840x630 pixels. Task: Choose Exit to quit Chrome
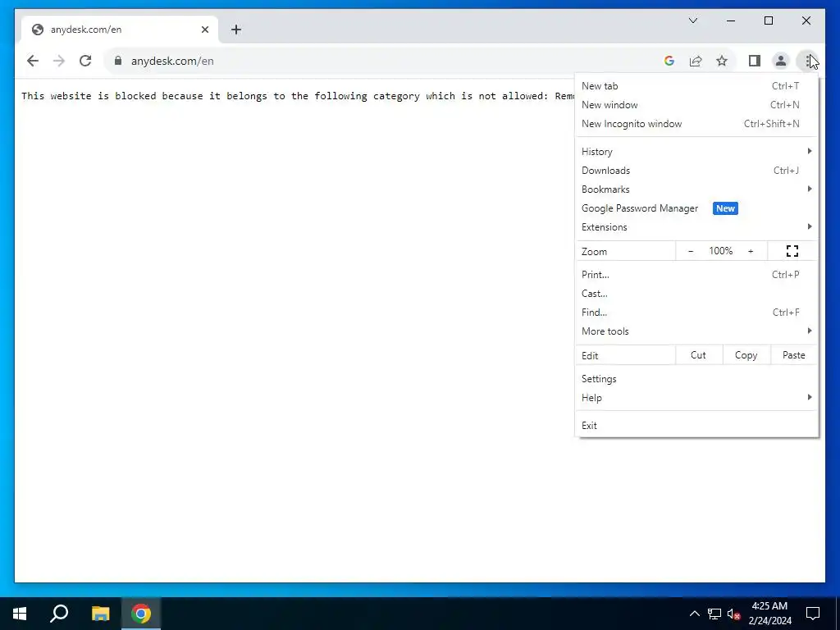click(696, 426)
